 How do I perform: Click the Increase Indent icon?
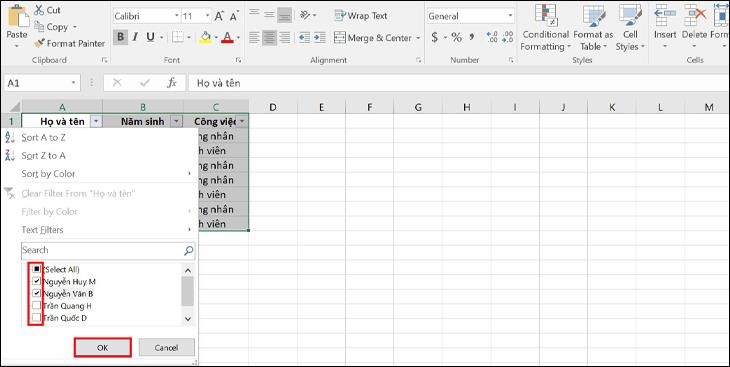pos(319,37)
